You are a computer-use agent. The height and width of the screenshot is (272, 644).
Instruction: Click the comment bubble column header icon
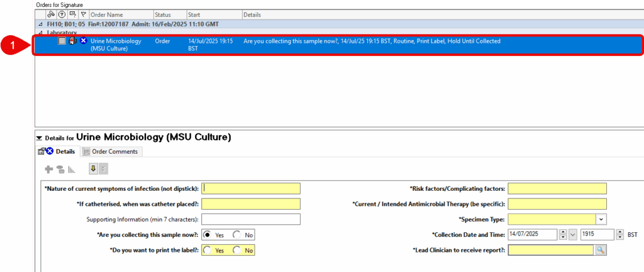pos(73,14)
